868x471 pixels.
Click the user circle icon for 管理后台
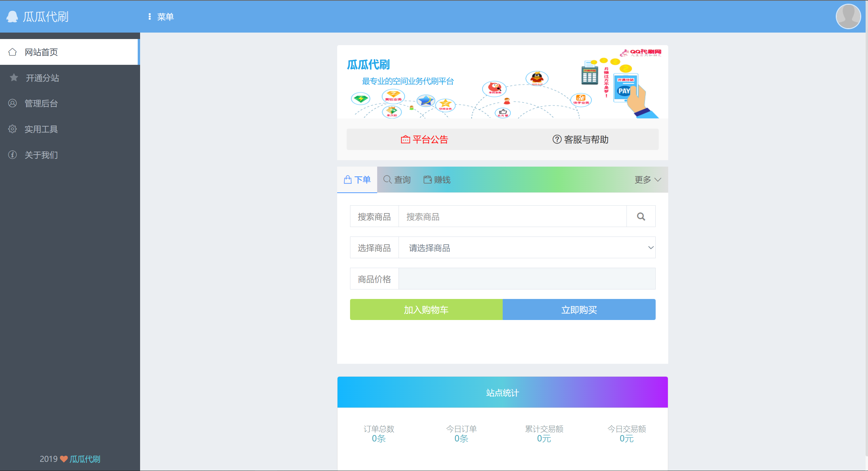coord(13,103)
